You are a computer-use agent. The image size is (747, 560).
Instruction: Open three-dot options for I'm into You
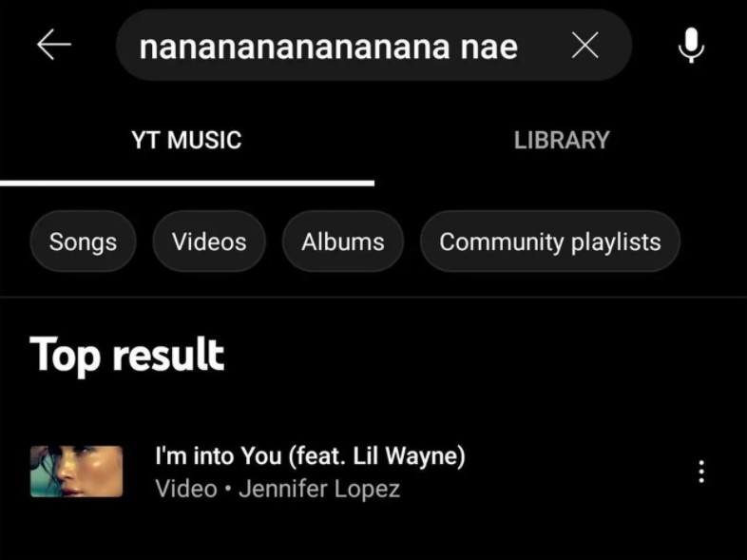[701, 472]
